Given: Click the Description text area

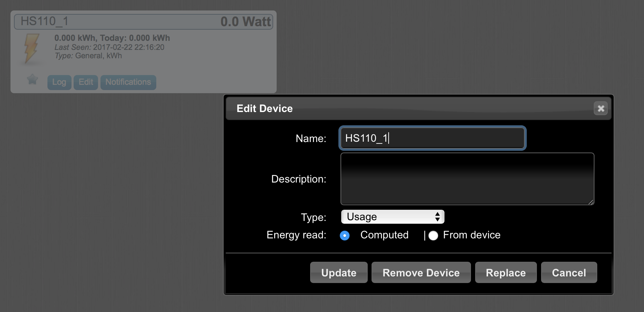Looking at the screenshot, I should point(467,179).
